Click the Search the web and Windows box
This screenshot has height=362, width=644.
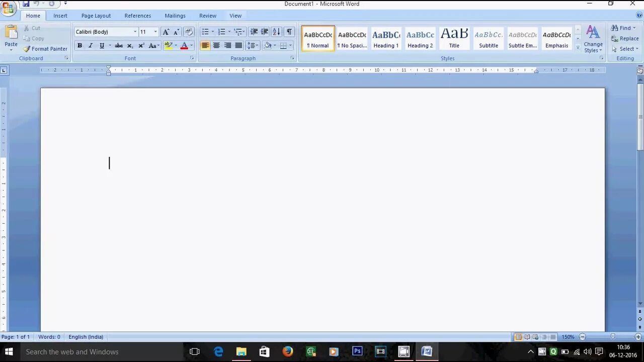(101, 352)
